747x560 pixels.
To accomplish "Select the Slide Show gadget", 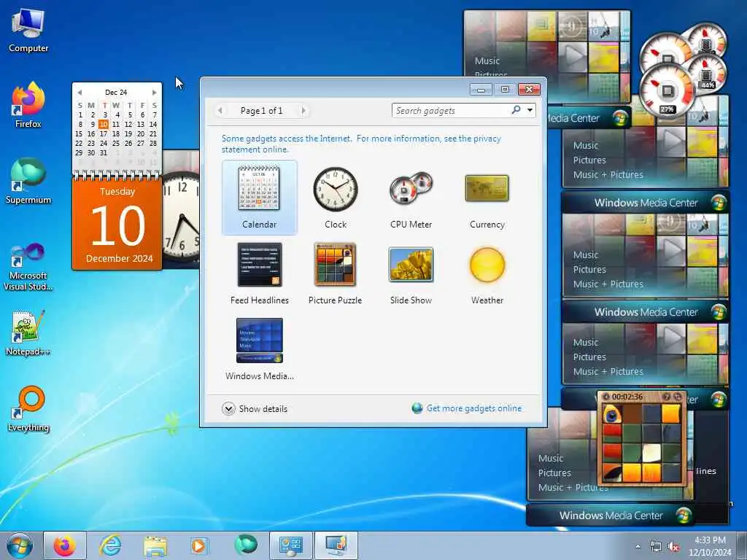I will 411,273.
